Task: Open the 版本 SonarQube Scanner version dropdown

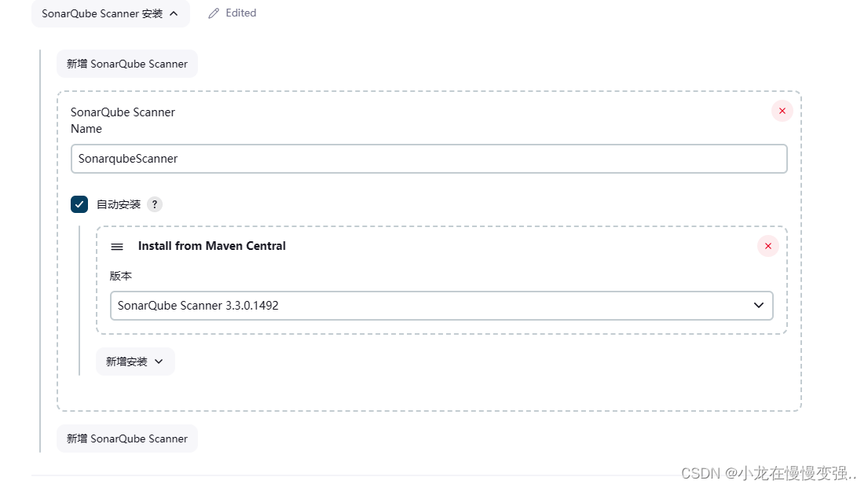Action: [441, 306]
